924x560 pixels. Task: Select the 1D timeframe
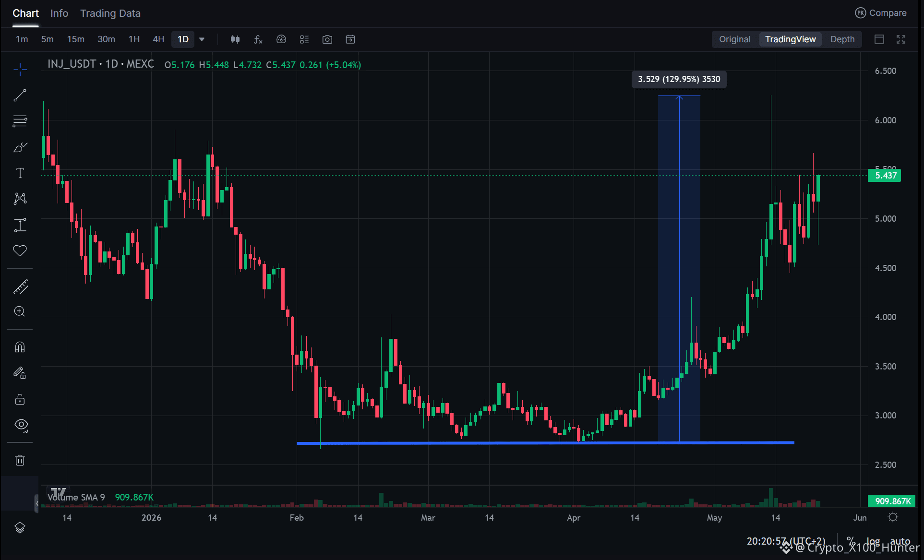pos(183,39)
